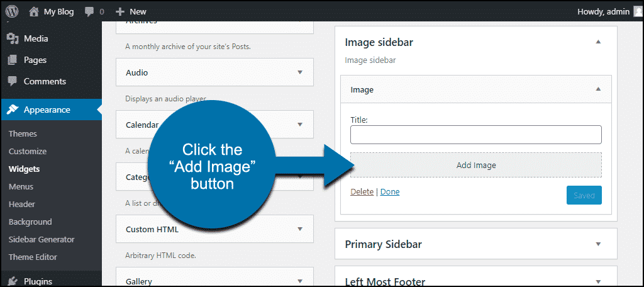Click the Done link
Viewport: 644px width, 287px height.
click(x=390, y=191)
